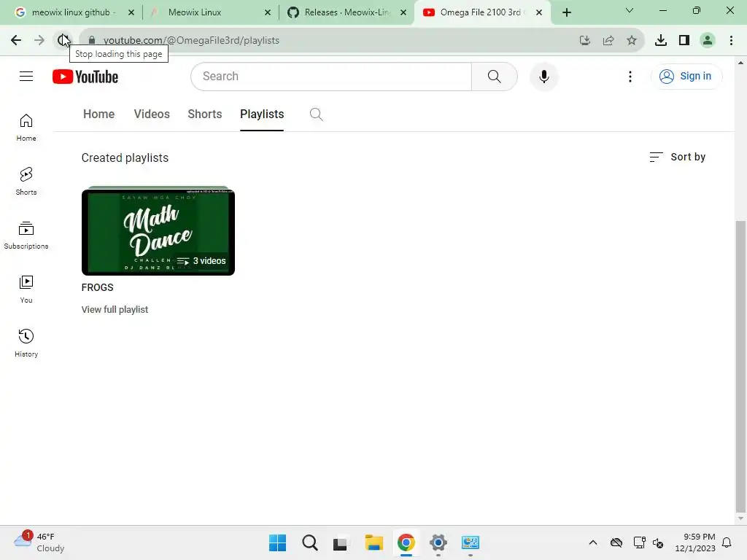Switch to the channel Videos tab
This screenshot has height=560, width=747.
[152, 114]
